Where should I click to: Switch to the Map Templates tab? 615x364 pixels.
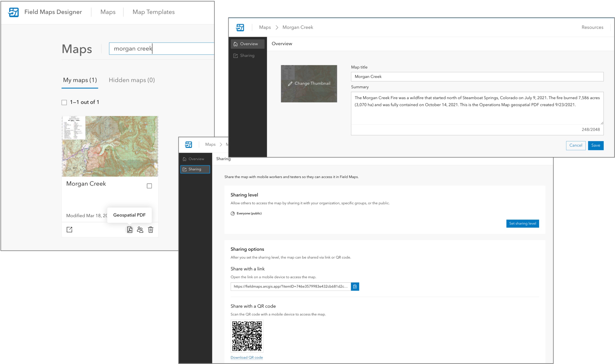click(153, 12)
